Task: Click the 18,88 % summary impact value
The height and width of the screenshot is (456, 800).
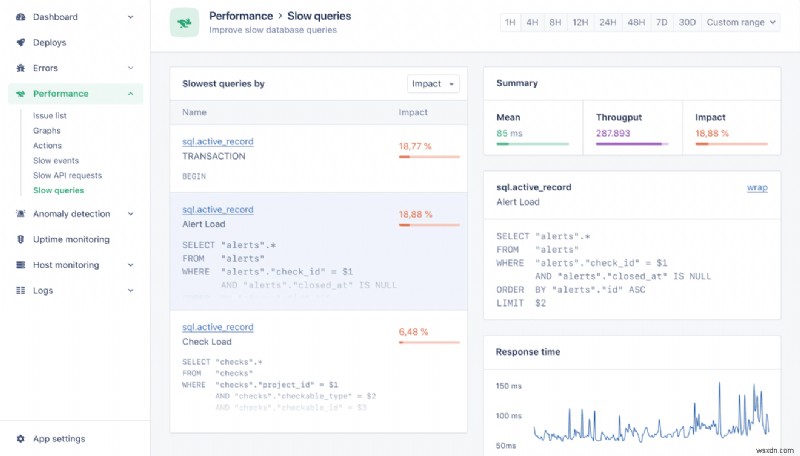Action: (712, 133)
